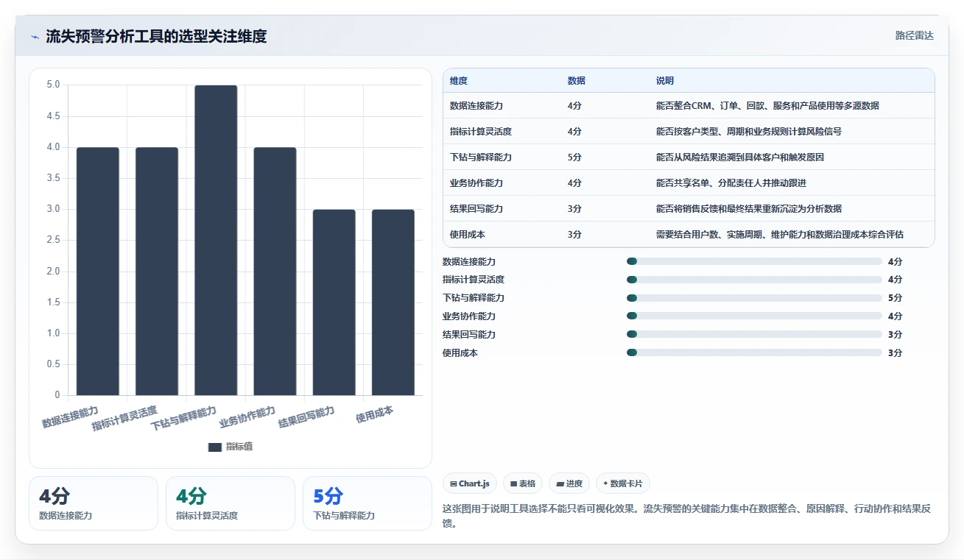This screenshot has height=560, width=964.
Task: Click the 业务协作能力 bar in chart
Action: coord(275,272)
